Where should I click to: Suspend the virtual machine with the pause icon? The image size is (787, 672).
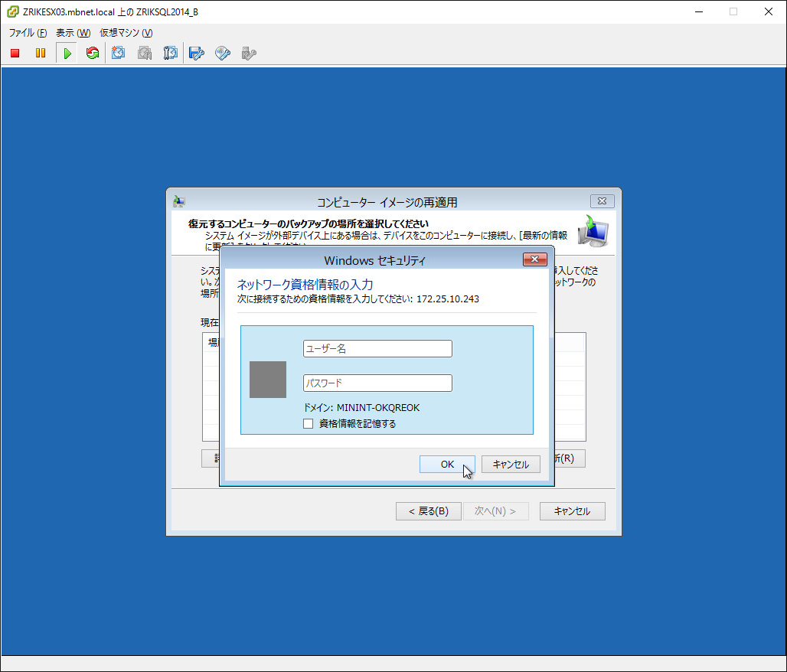(x=41, y=54)
